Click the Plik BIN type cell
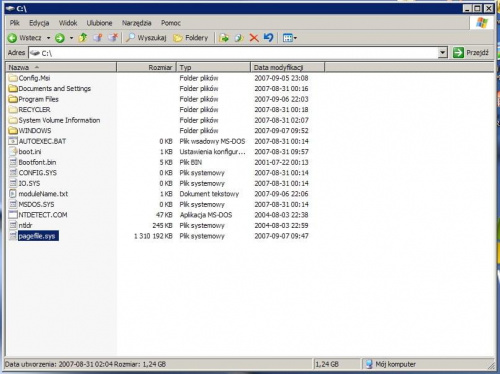 tap(191, 162)
